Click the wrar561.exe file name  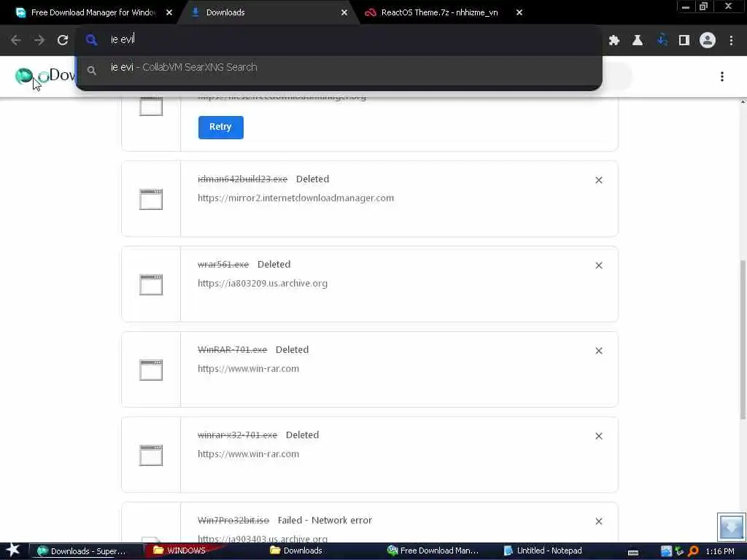(x=223, y=264)
